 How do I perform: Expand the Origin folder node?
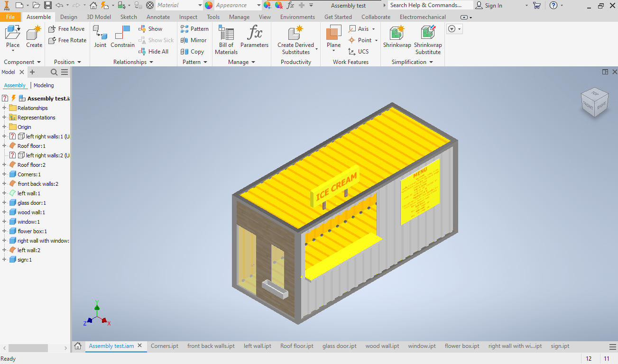[x=4, y=127]
